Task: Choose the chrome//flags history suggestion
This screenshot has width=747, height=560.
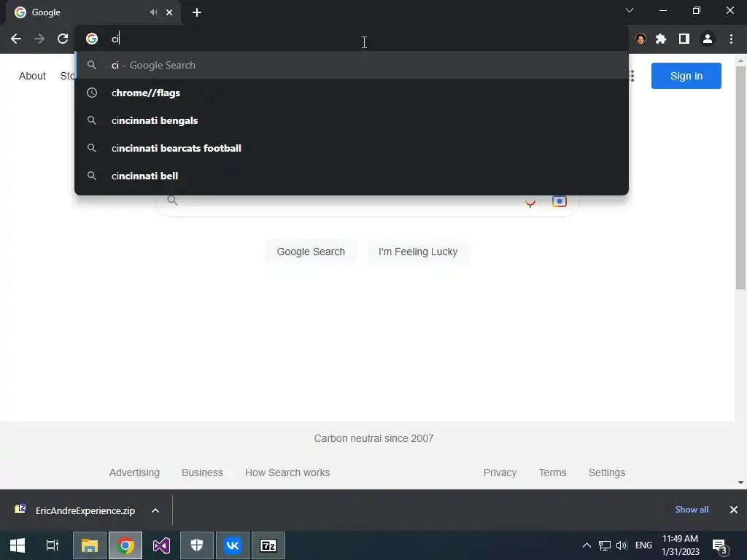Action: [x=352, y=93]
